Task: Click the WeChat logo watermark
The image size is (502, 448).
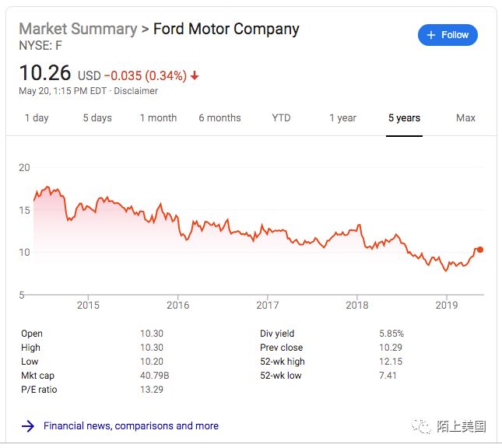Action: [421, 426]
